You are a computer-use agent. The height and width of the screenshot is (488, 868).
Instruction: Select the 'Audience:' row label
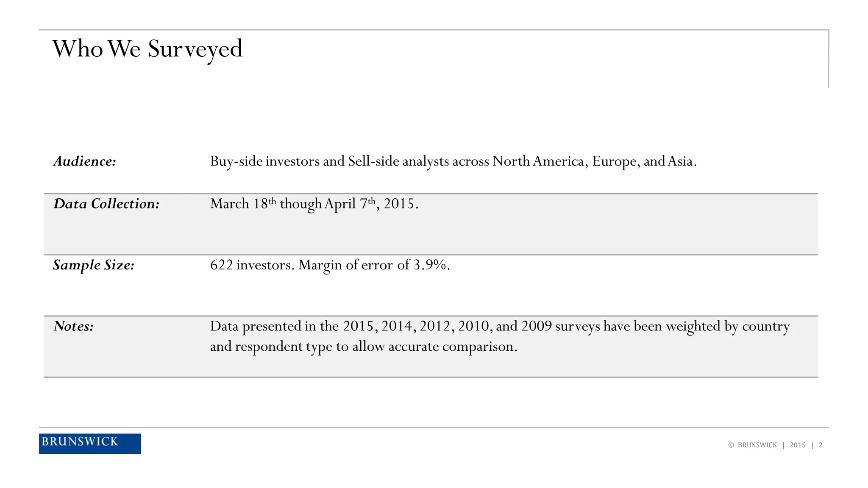click(85, 161)
